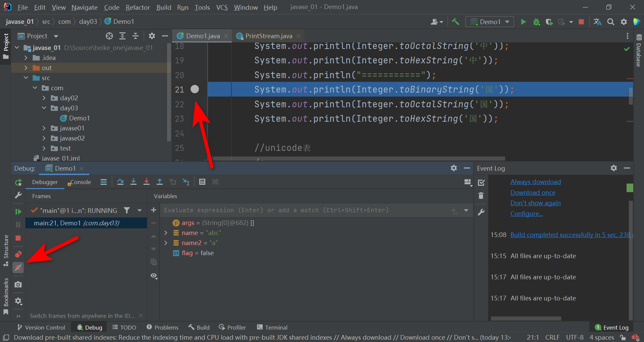Open Event Log button in status bar

[611, 328]
